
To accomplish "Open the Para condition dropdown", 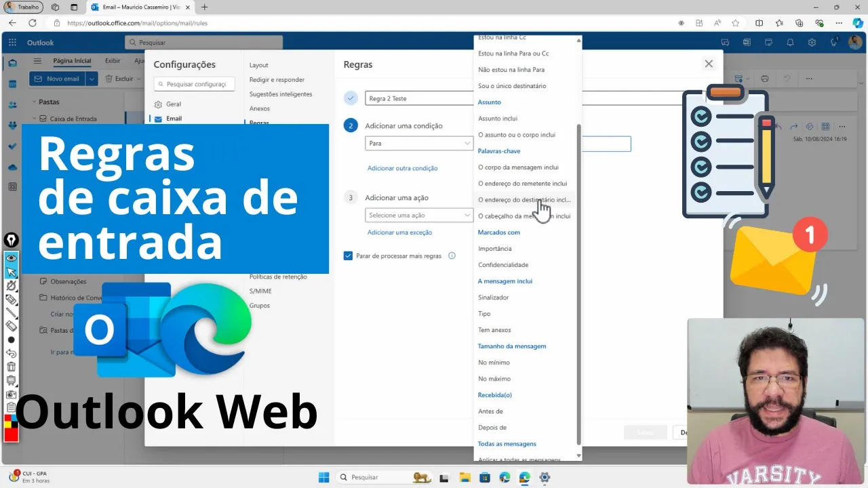I will pyautogui.click(x=419, y=144).
